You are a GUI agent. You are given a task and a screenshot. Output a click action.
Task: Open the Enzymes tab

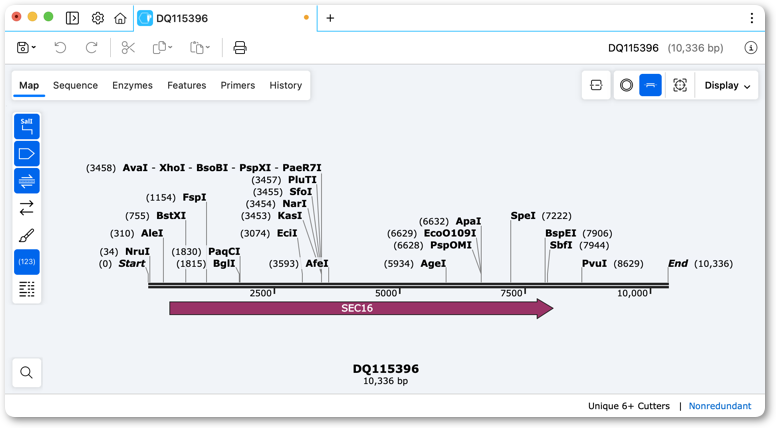(x=132, y=86)
